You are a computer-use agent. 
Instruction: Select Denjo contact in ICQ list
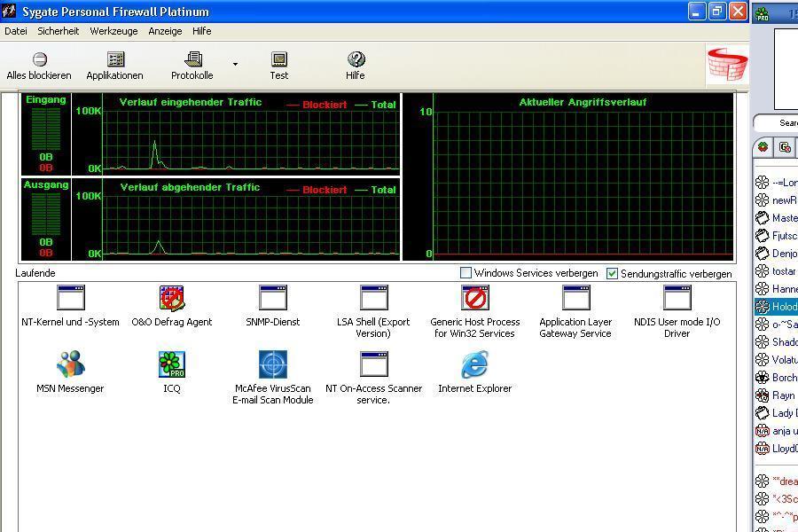coord(776,253)
